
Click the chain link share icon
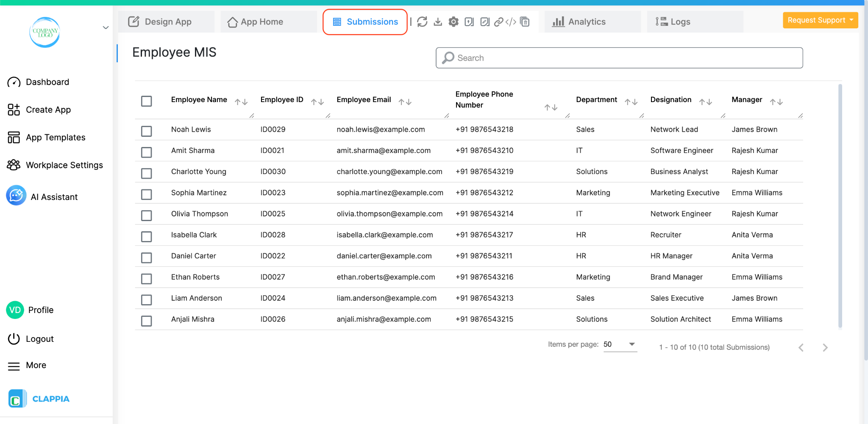(x=499, y=22)
